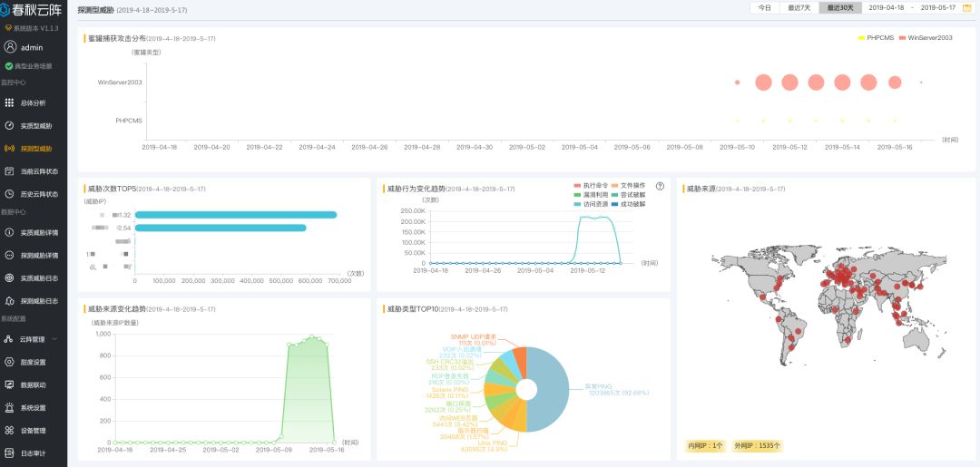Click the 甜度设置 hexagon icon

pos(9,362)
